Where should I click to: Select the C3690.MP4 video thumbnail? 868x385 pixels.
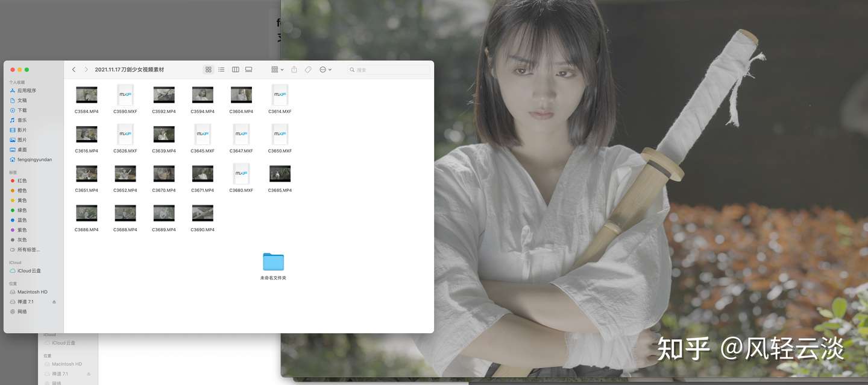203,213
